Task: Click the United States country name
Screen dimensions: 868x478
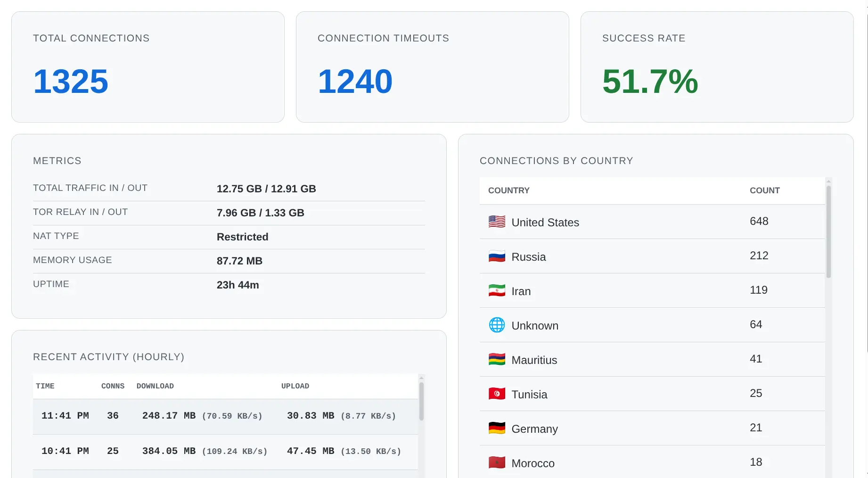Action: tap(545, 223)
